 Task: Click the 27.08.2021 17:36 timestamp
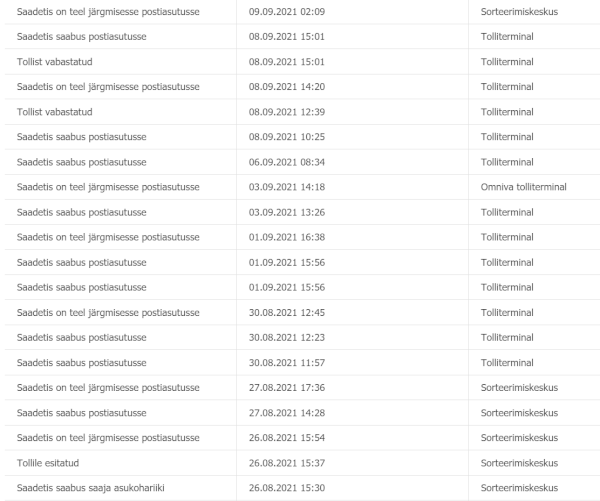(x=287, y=388)
